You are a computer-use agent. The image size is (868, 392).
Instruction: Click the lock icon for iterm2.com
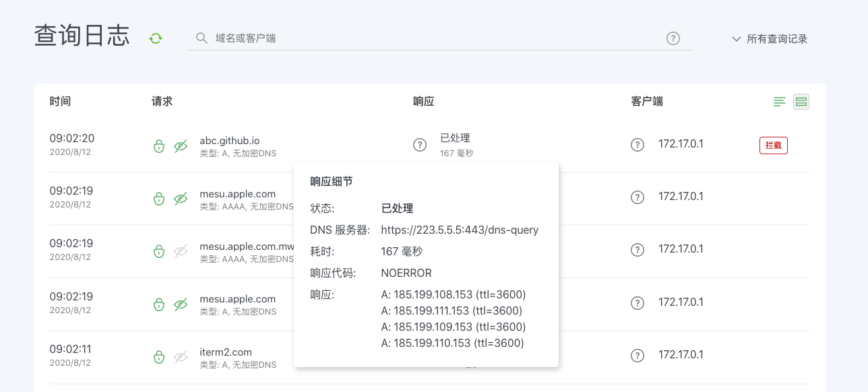coord(158,357)
